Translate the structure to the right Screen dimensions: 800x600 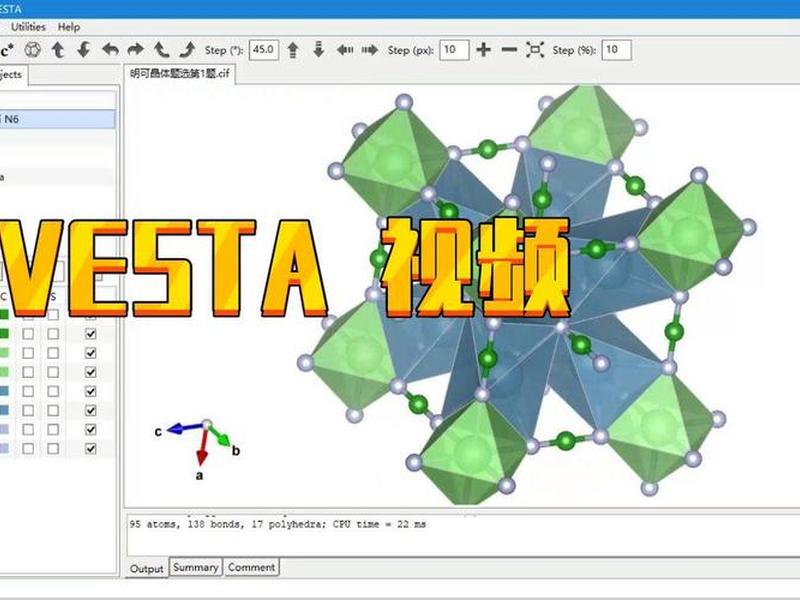[370, 50]
